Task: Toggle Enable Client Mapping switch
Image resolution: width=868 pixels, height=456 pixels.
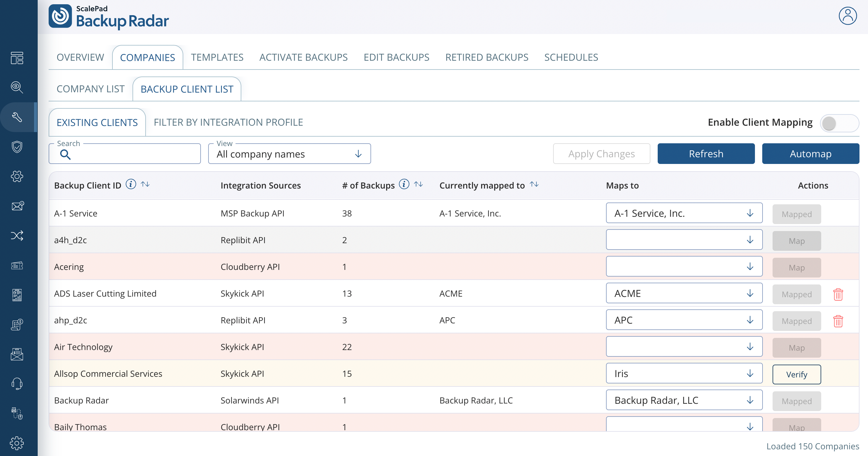Action: click(839, 123)
